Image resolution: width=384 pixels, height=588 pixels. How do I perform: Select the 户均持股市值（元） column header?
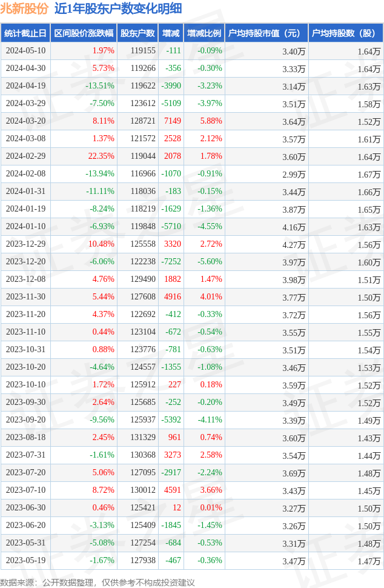266,33
